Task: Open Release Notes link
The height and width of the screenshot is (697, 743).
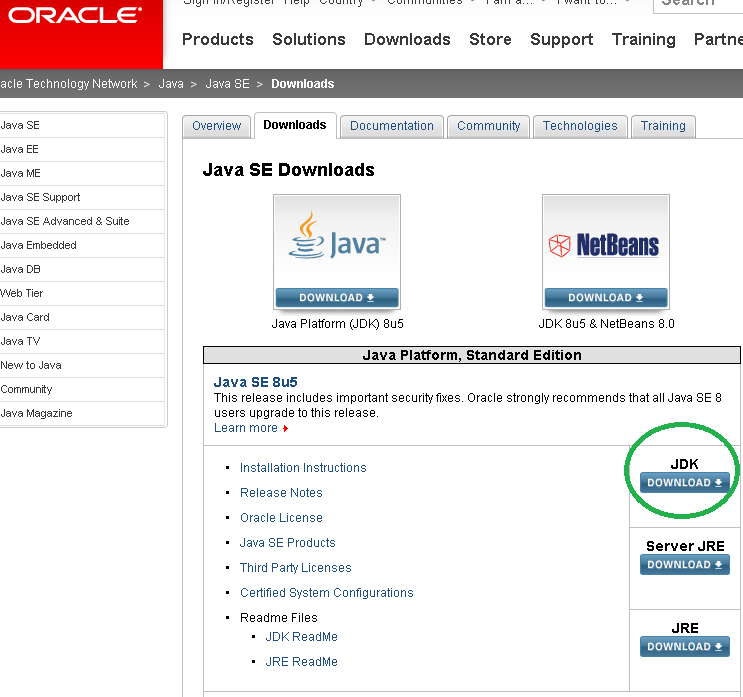Action: click(281, 493)
